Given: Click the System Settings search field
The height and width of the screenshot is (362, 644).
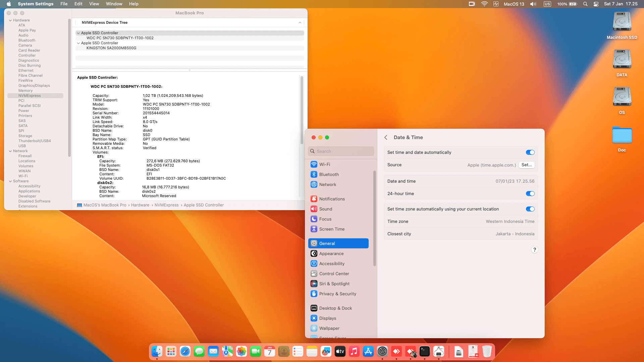Looking at the screenshot, I should (341, 151).
